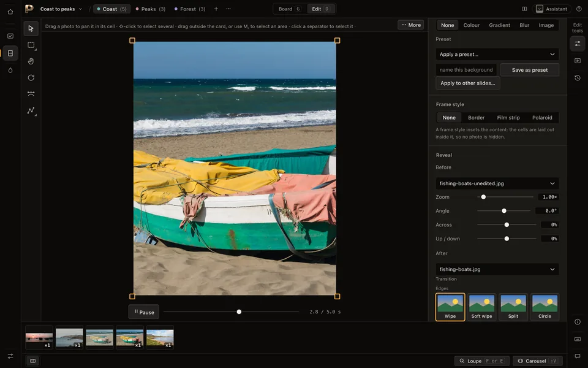Viewport: 588px width, 368px height.
Task: Click the Across slider handle
Action: (507, 224)
